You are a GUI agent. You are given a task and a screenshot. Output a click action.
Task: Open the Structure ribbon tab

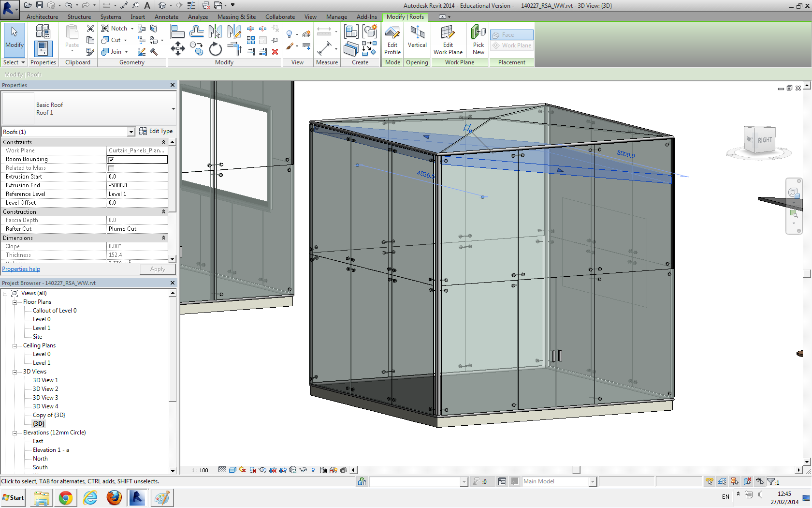click(79, 17)
